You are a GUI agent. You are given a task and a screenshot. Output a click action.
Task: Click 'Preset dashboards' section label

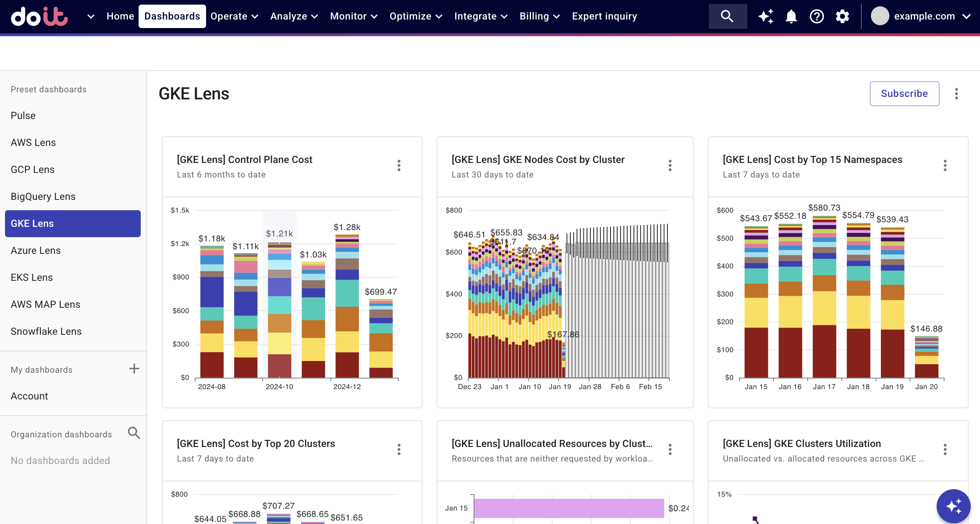[48, 89]
